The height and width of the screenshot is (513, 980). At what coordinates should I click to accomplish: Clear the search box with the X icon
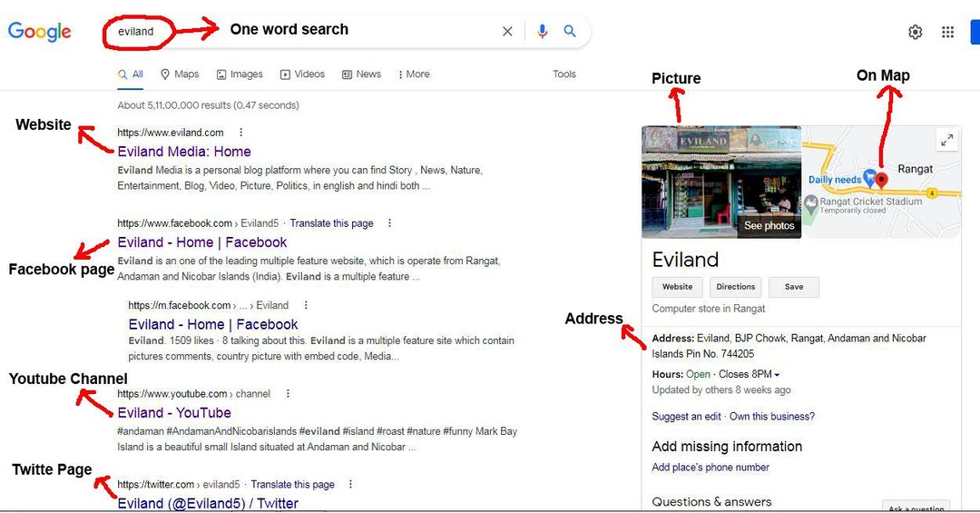click(x=507, y=31)
